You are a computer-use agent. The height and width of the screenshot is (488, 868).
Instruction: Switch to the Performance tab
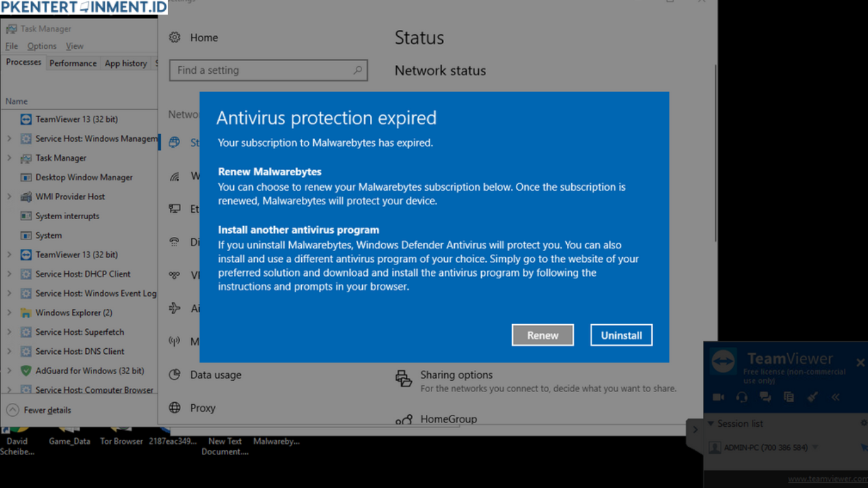72,63
